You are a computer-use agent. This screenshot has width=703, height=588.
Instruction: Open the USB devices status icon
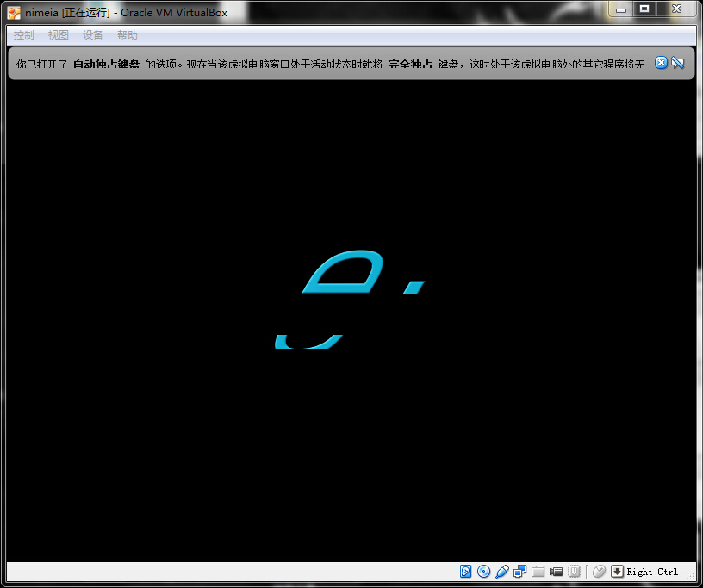[502, 572]
